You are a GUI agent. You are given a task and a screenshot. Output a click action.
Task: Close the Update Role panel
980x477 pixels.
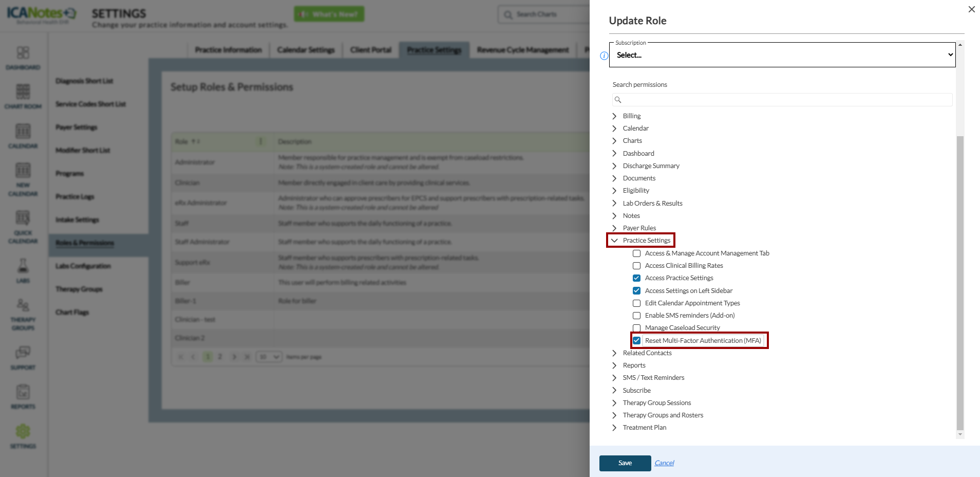[x=971, y=9]
